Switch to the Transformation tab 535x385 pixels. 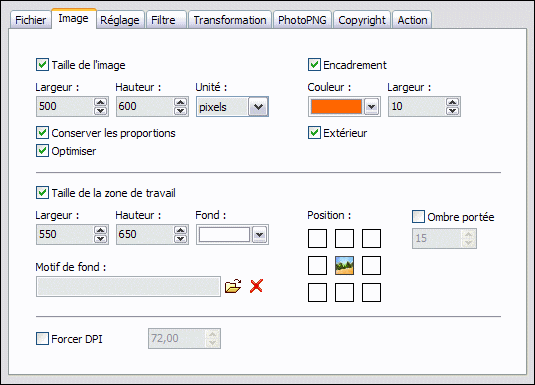click(230, 20)
